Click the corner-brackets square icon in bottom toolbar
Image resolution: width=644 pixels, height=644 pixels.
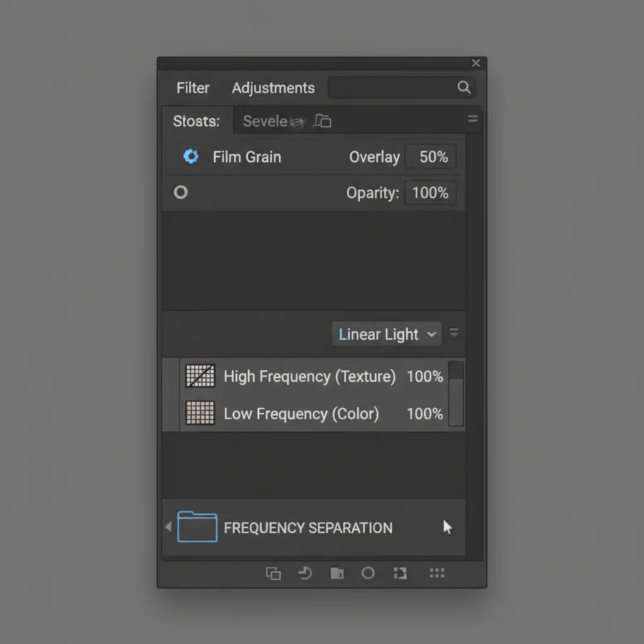coord(400,573)
